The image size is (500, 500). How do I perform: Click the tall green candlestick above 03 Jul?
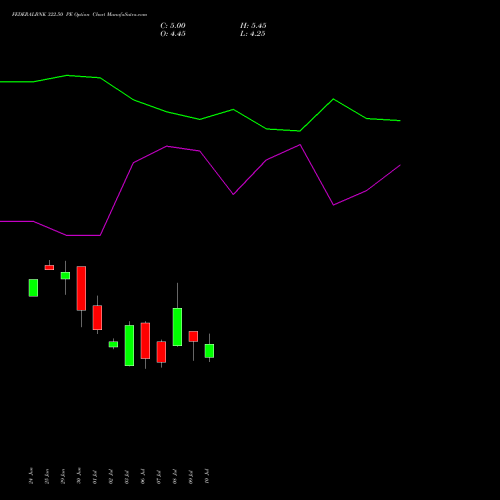[129, 345]
